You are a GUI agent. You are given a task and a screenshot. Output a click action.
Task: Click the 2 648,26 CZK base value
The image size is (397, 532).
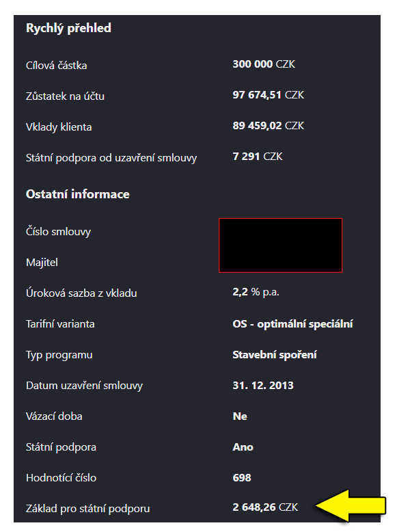(265, 507)
